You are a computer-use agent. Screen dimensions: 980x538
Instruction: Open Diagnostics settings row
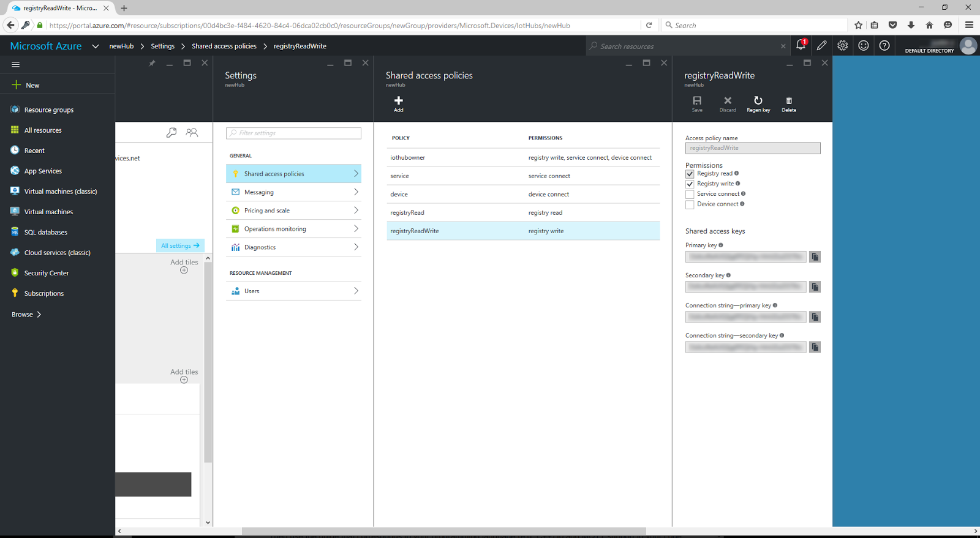point(293,247)
